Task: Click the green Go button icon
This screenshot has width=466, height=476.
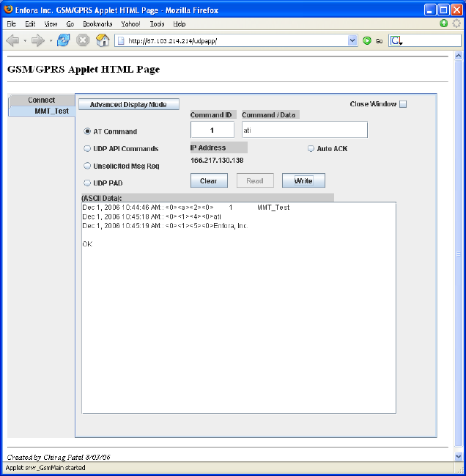Action: point(367,40)
